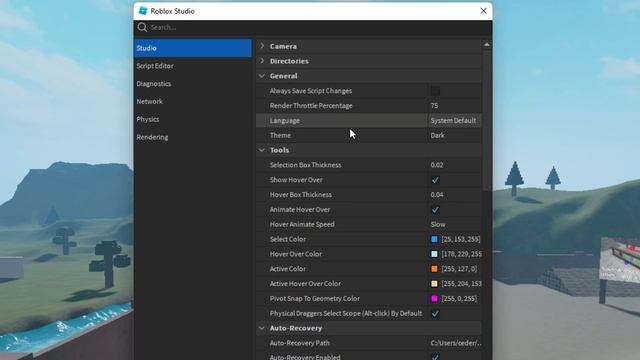Click the Active Color orange swatch
This screenshot has height=360, width=640.
[x=434, y=269]
